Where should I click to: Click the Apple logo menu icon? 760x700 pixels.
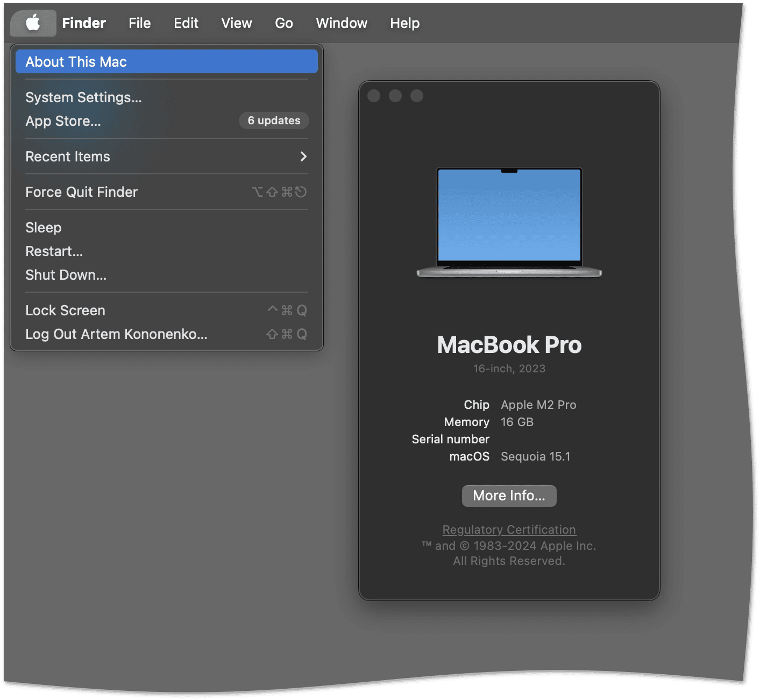click(33, 23)
